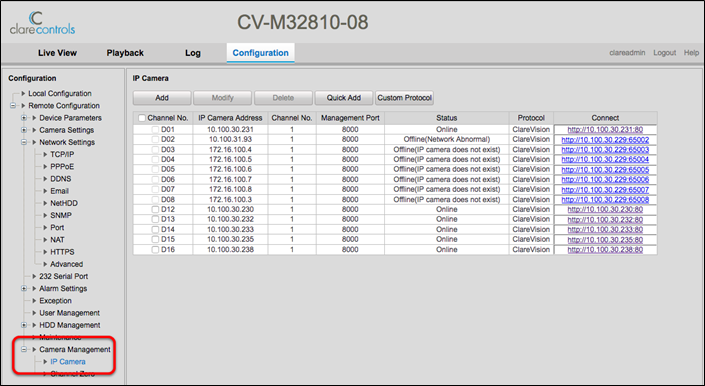Select the Exception tree item
The width and height of the screenshot is (705, 386).
coord(55,301)
